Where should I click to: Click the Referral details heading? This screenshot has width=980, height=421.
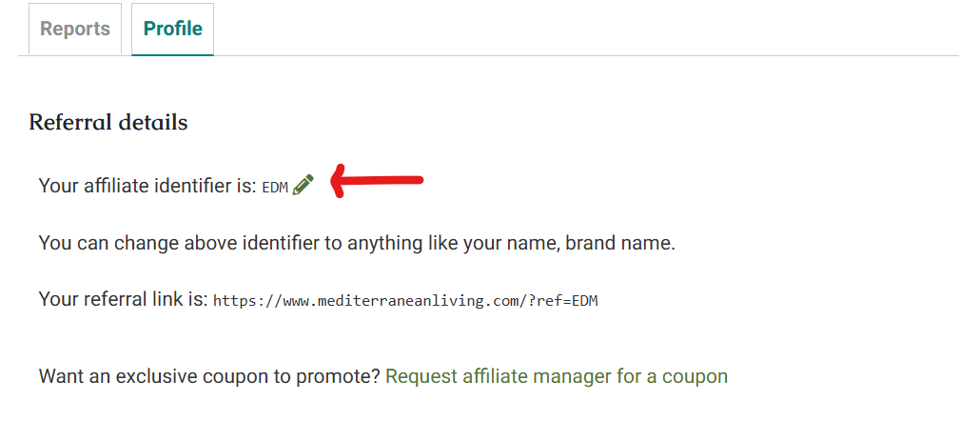(108, 122)
